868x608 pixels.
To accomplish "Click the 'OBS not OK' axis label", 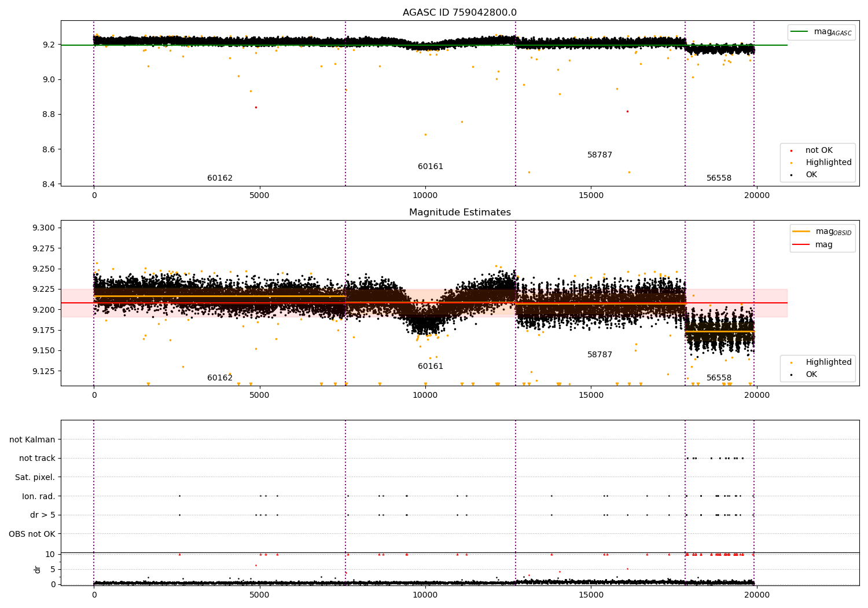I will click(32, 534).
